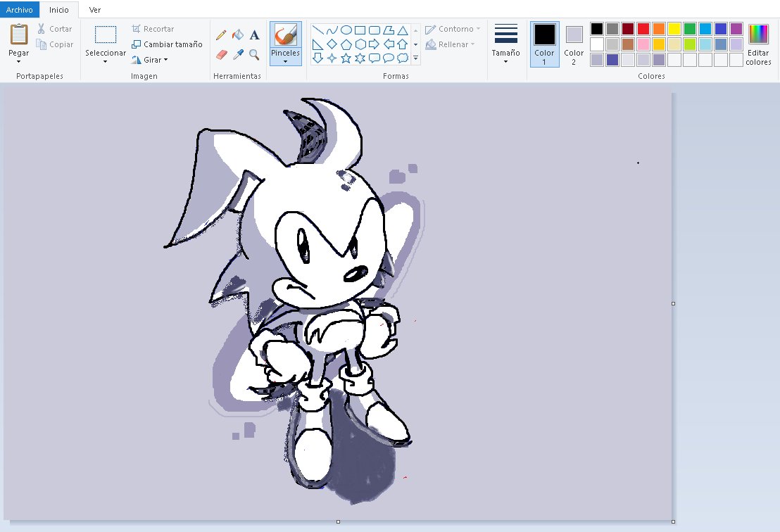Choose the right arrow shape

375,44
